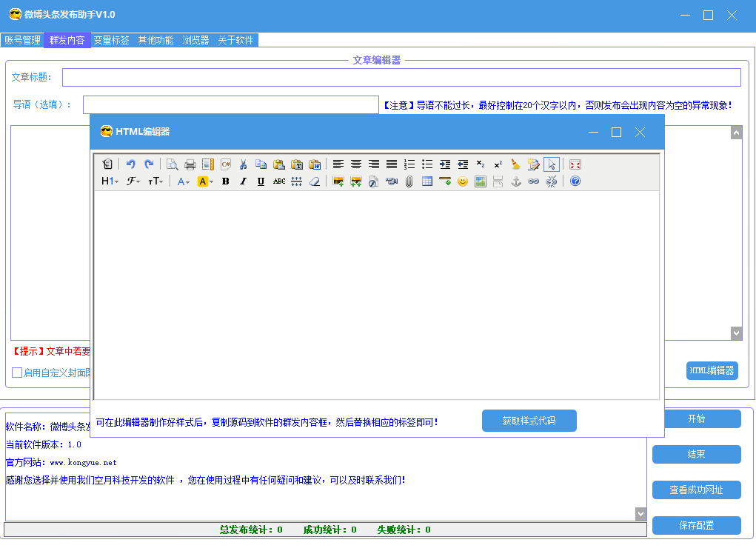Toggle editor fullscreen mode icon

point(575,164)
